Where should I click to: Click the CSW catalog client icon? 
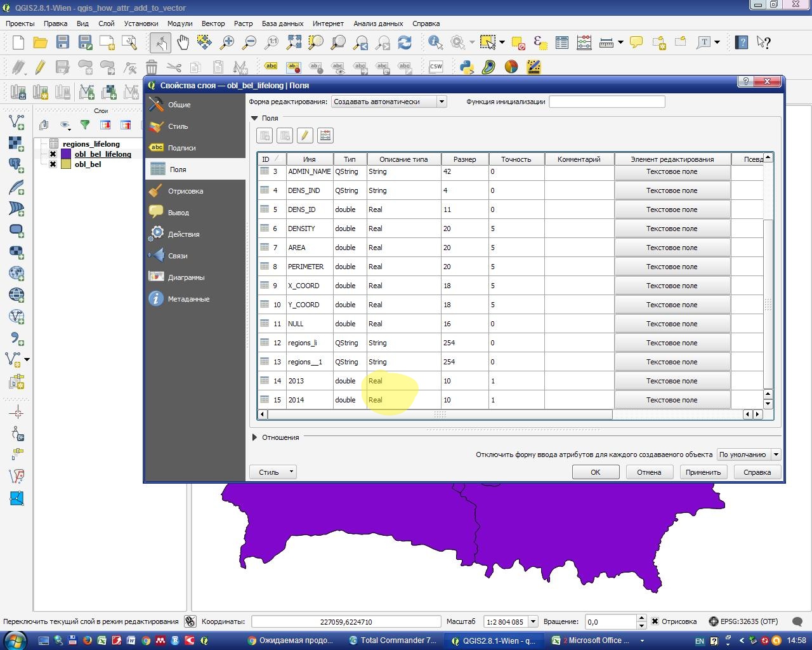click(436, 67)
